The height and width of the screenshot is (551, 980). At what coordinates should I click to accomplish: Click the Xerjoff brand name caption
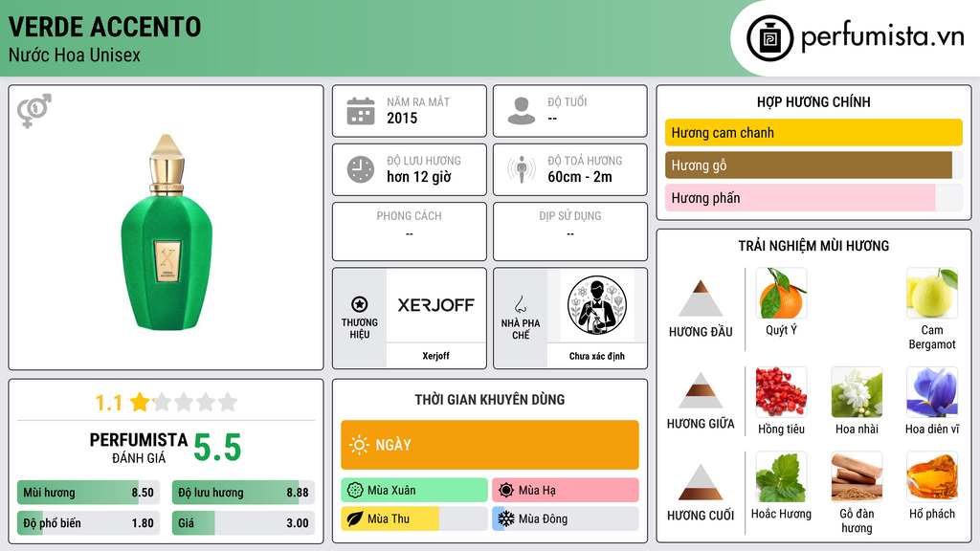coord(435,356)
